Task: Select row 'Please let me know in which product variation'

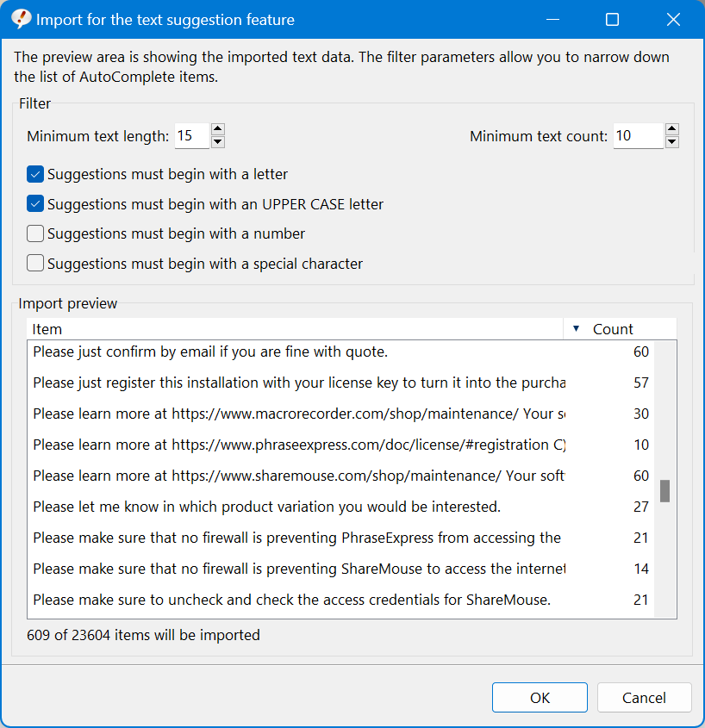Action: coord(340,507)
